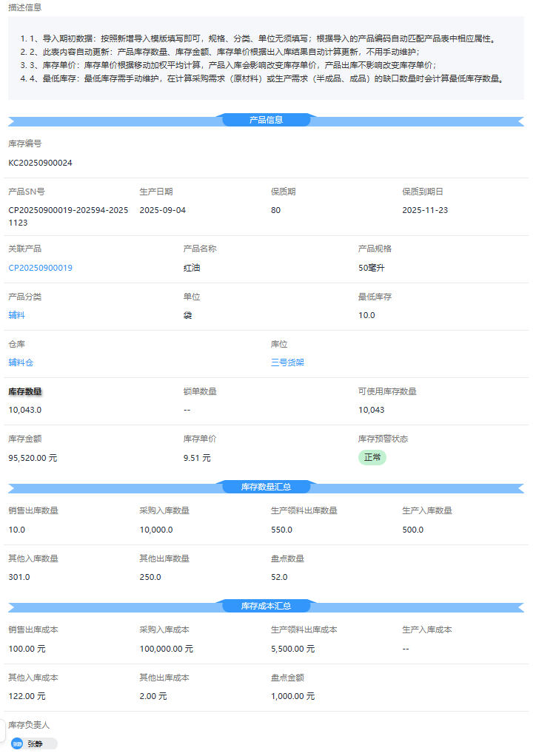
Task: Select the other inbound quantity 301.0
Action: (19, 577)
